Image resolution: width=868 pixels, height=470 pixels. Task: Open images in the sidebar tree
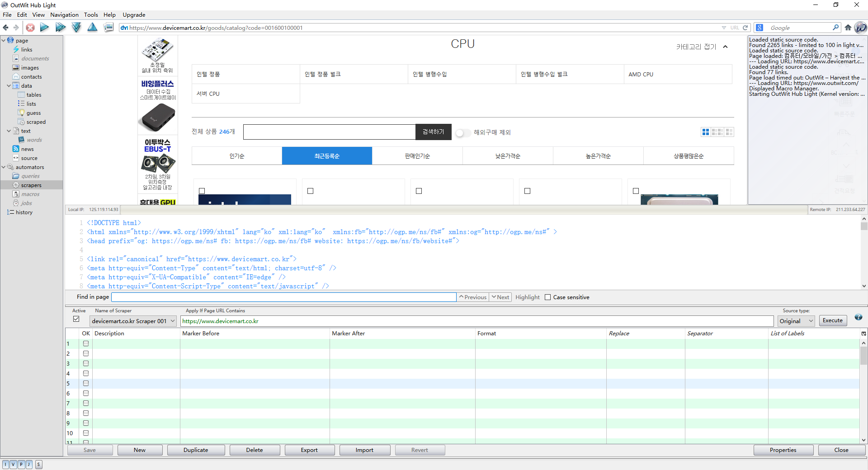(x=30, y=68)
